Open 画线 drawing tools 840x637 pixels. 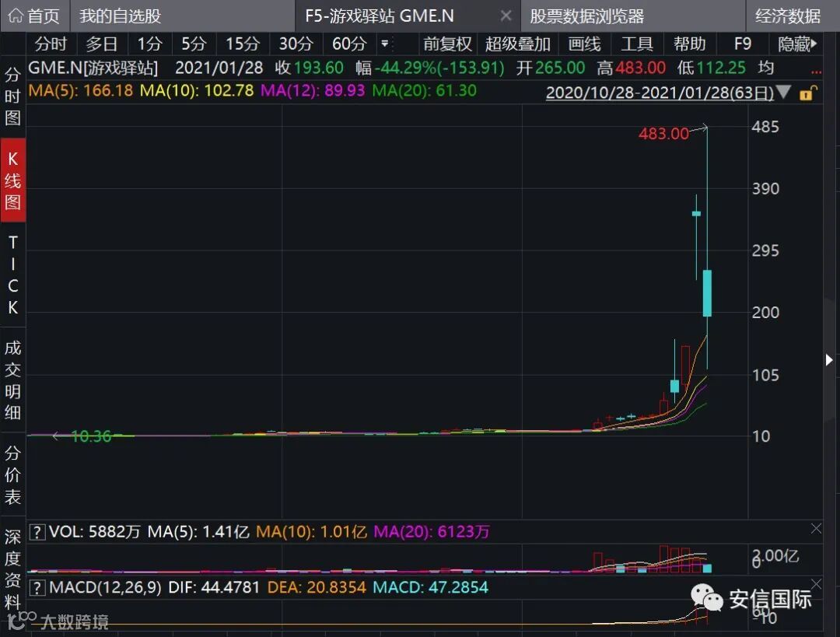click(584, 44)
